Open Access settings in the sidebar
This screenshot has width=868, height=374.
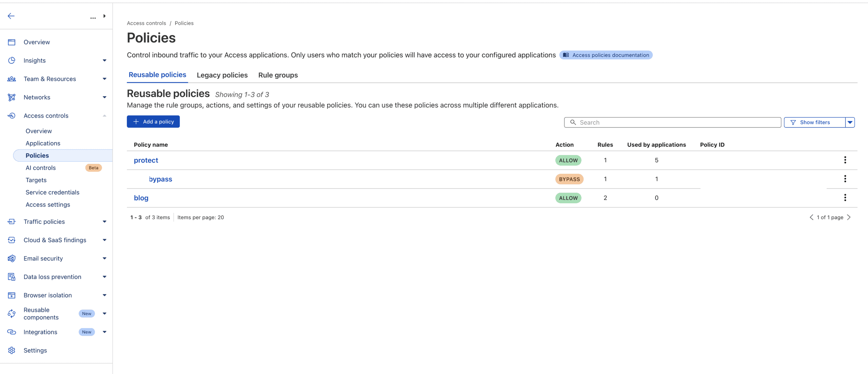coord(48,205)
